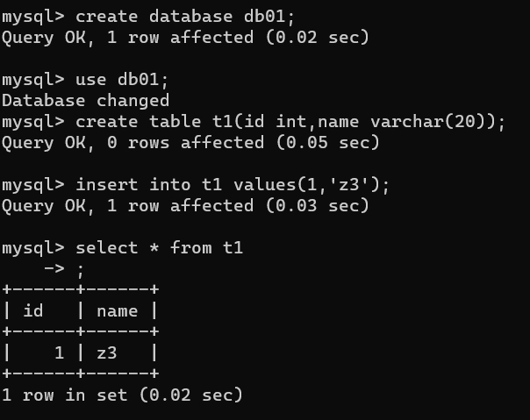Click the first mysql> prompt at the top
This screenshot has width=530, height=420.
point(33,18)
